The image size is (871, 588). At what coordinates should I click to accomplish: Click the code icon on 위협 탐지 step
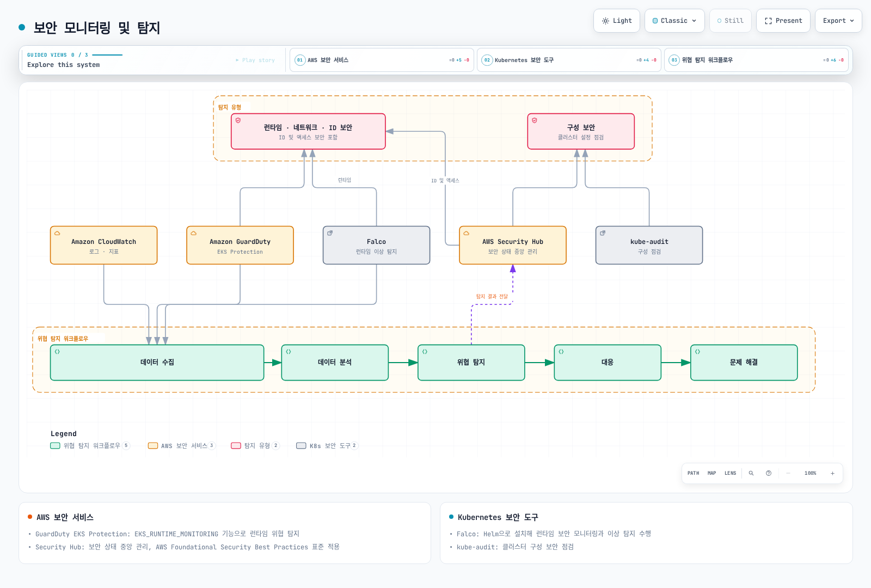[x=425, y=352]
